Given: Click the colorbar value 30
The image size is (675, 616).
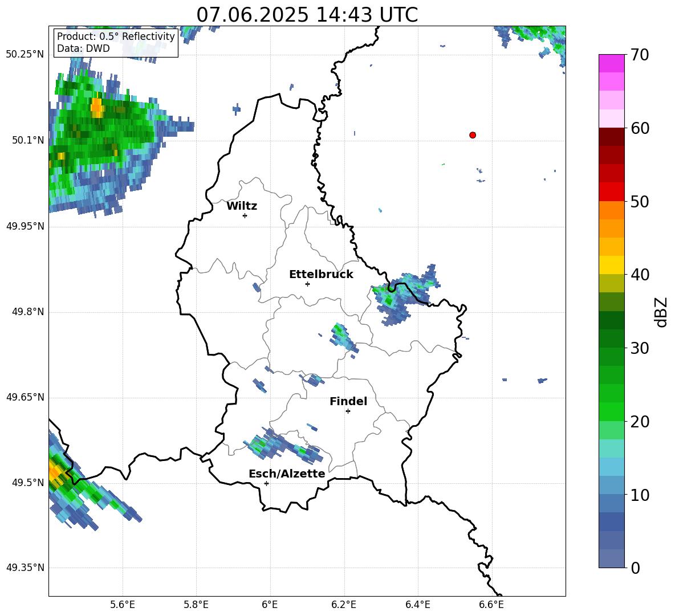Looking at the screenshot, I should pos(640,348).
